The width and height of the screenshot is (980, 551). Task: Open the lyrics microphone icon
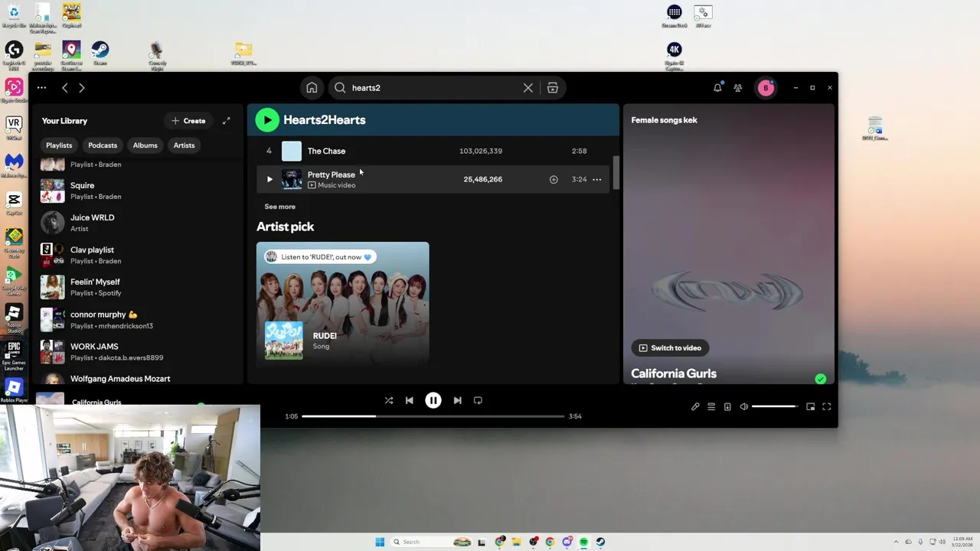point(695,406)
